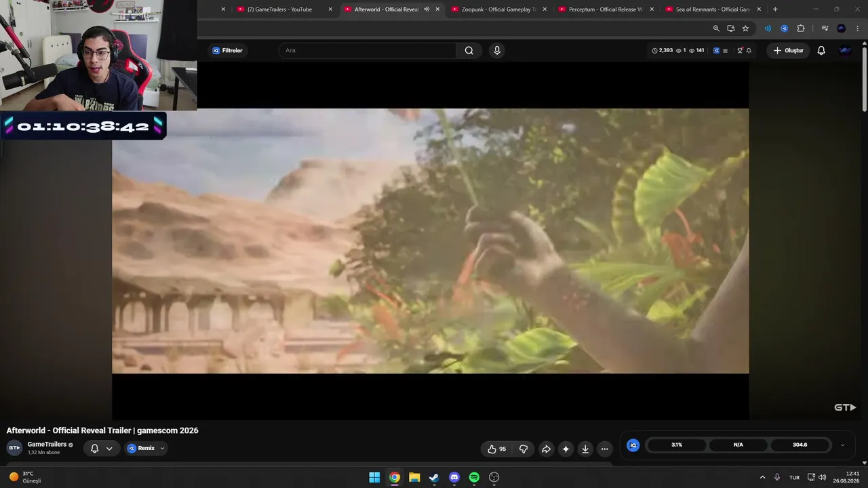The width and height of the screenshot is (868, 488).
Task: Click the YouTube search field labeled Ara
Action: pos(367,50)
